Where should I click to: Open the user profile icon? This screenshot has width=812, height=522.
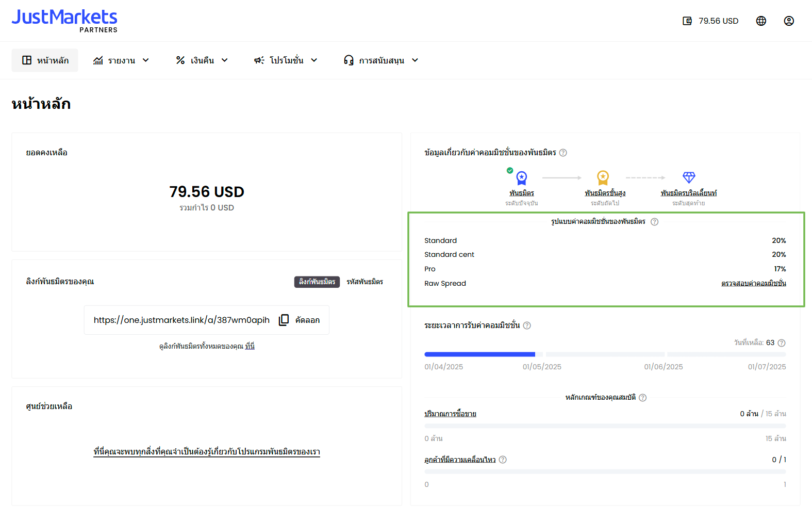pos(789,21)
